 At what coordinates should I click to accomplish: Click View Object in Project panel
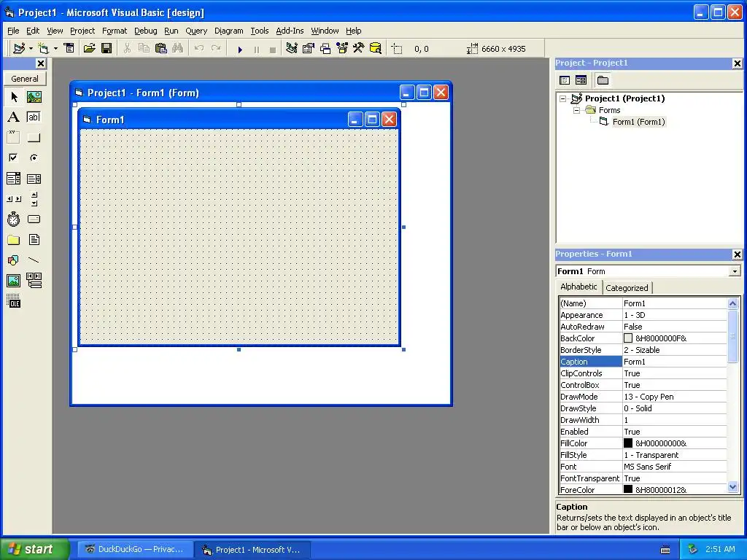(581, 80)
